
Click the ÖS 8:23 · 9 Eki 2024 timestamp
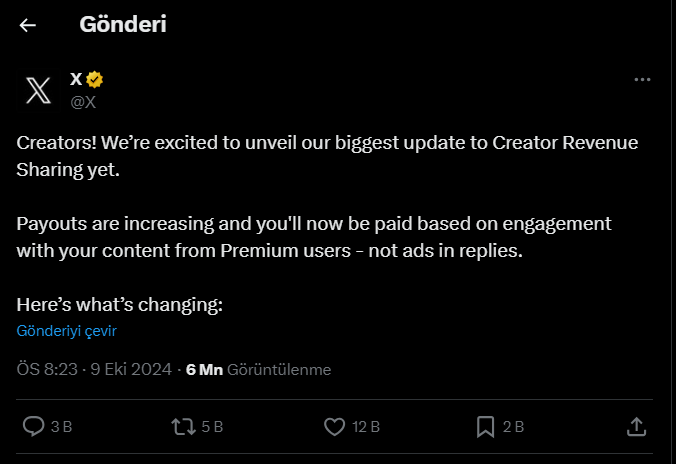[x=94, y=369]
